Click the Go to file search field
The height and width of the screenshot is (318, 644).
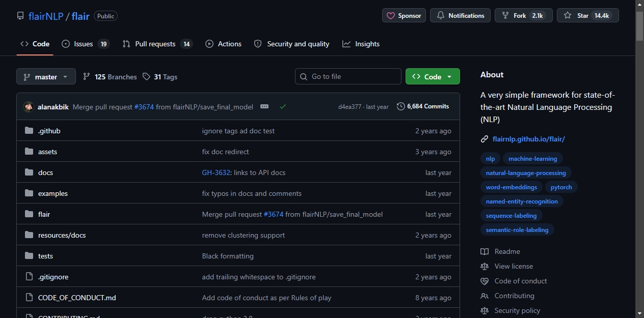[x=348, y=76]
